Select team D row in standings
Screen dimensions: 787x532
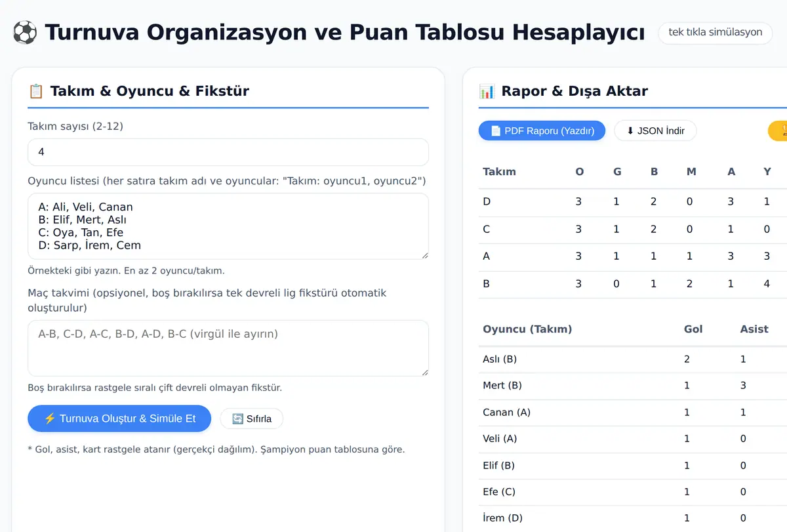pyautogui.click(x=633, y=202)
